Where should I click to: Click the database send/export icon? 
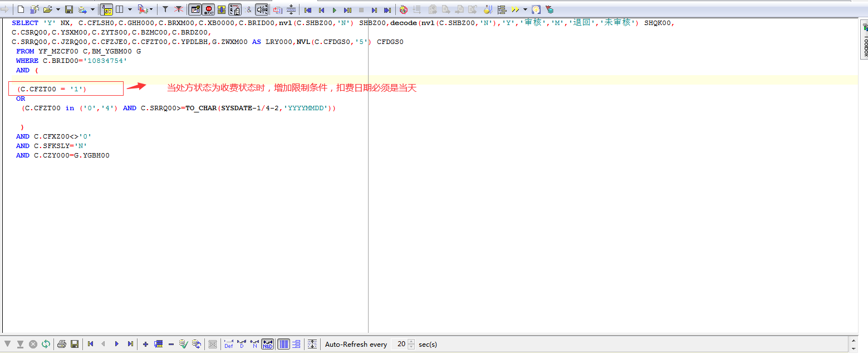click(x=82, y=9)
